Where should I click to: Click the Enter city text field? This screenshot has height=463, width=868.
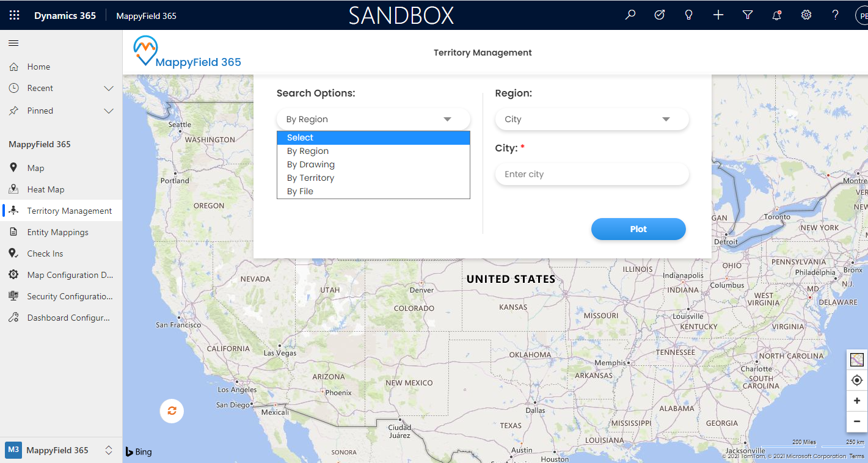(x=591, y=174)
